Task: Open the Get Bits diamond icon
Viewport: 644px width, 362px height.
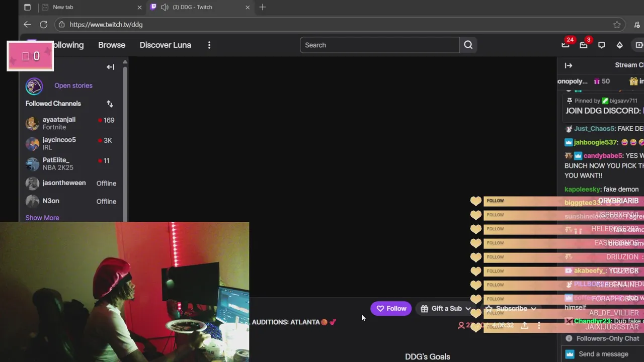Action: point(620,45)
